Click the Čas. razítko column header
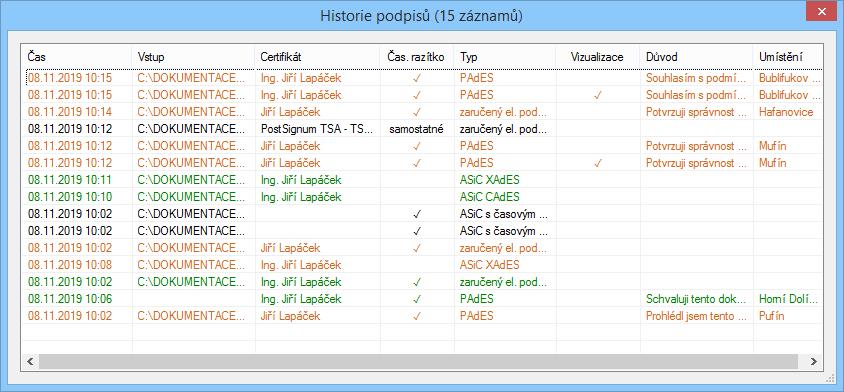 (x=417, y=57)
